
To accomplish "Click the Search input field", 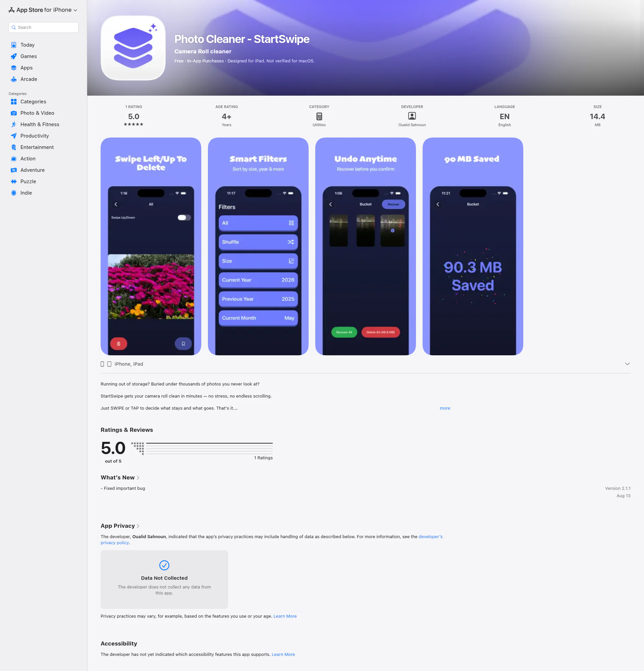I will (x=43, y=28).
